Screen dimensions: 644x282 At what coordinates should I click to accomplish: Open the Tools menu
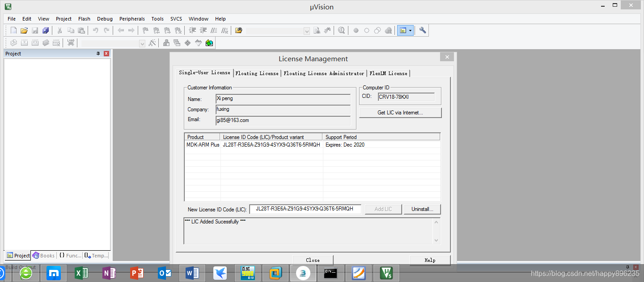157,19
